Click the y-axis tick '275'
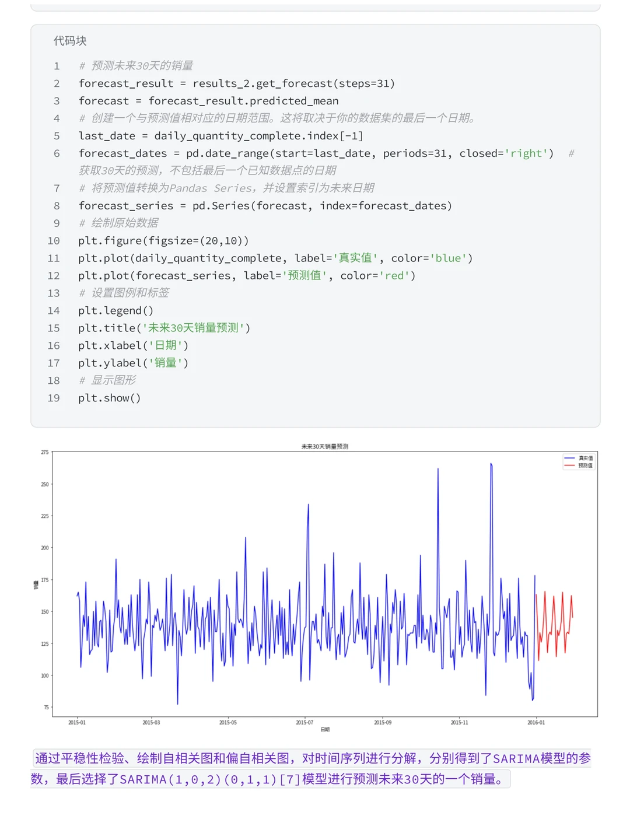The height and width of the screenshot is (840, 630). point(45,453)
